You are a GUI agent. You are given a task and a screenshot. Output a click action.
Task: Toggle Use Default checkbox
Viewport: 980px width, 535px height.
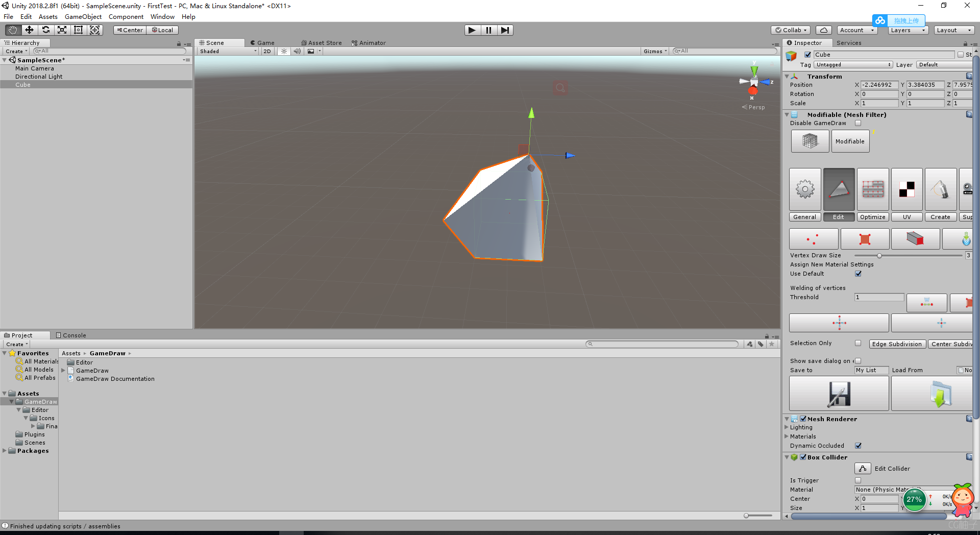tap(858, 274)
